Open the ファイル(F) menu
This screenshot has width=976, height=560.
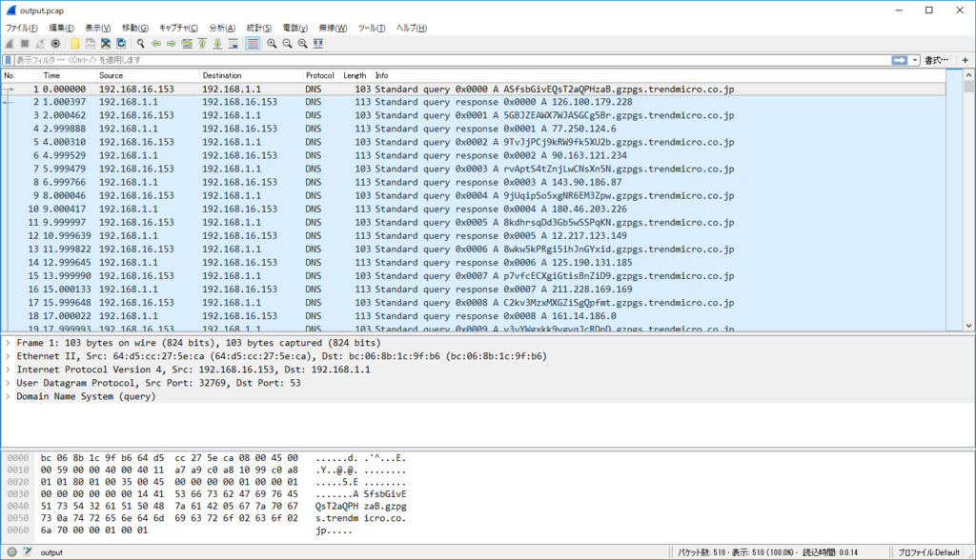pos(22,28)
